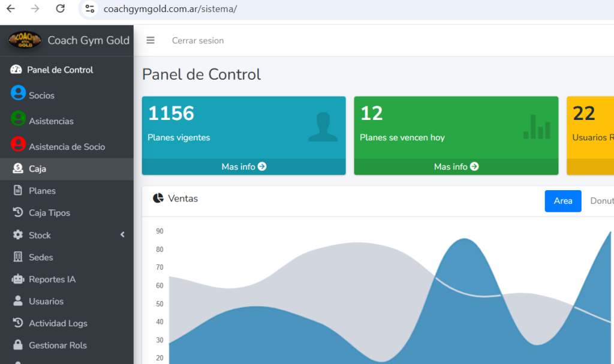Image resolution: width=614 pixels, height=364 pixels.
Task: Click the blue Socios user icon
Action: 19,94
